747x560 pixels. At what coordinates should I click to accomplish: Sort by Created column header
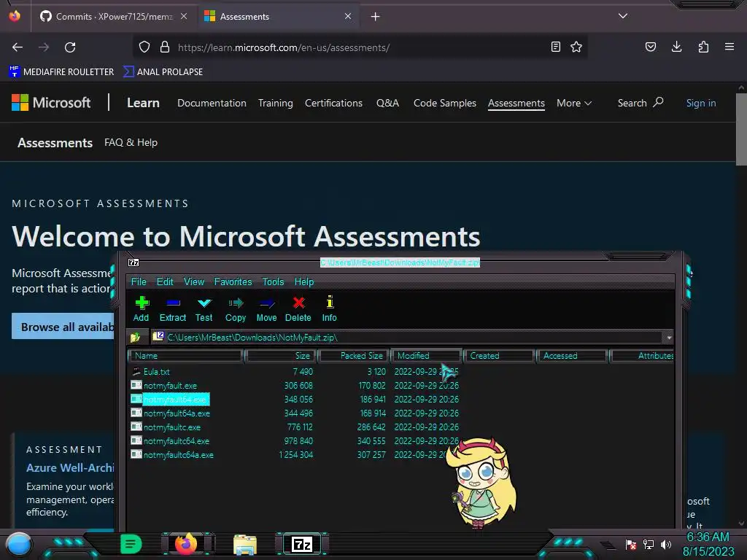tap(499, 356)
